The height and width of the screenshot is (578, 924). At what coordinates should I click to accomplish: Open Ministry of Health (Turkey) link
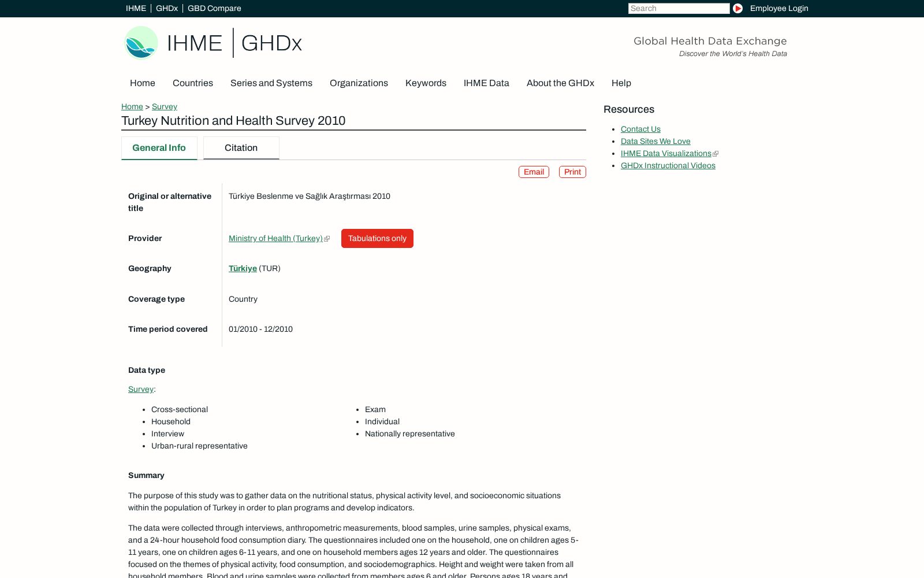point(275,238)
